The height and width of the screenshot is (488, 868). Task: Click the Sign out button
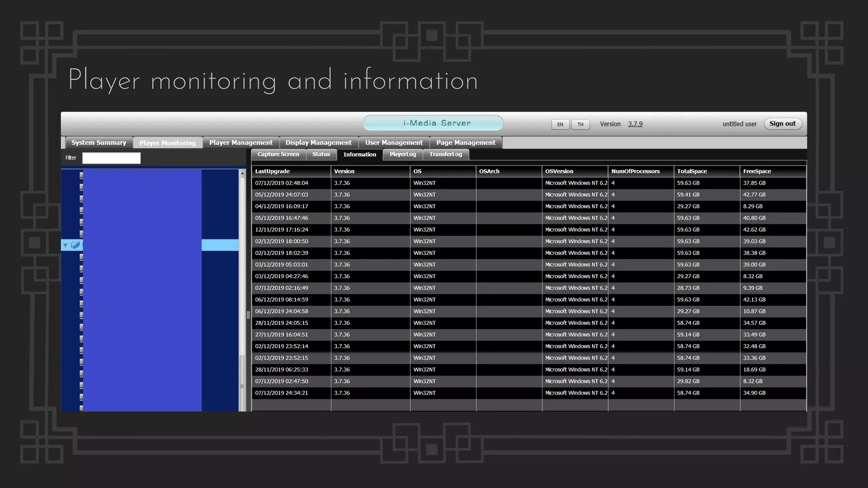coord(783,124)
